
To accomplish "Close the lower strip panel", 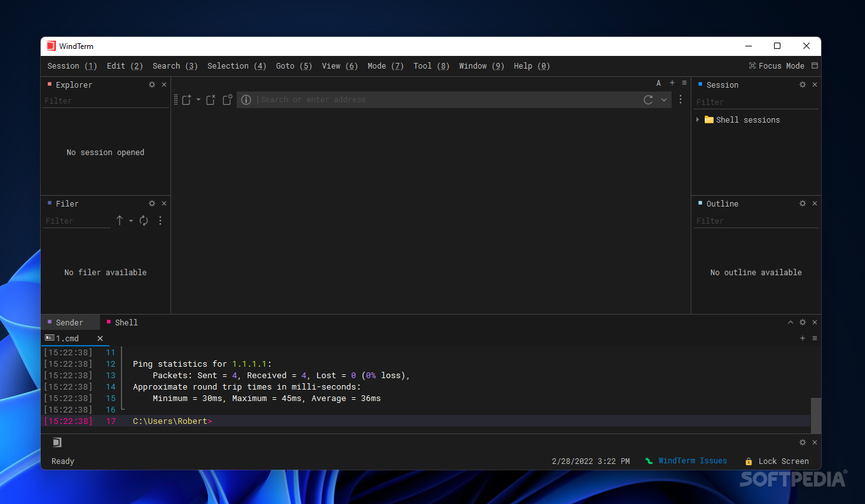I will tap(815, 442).
